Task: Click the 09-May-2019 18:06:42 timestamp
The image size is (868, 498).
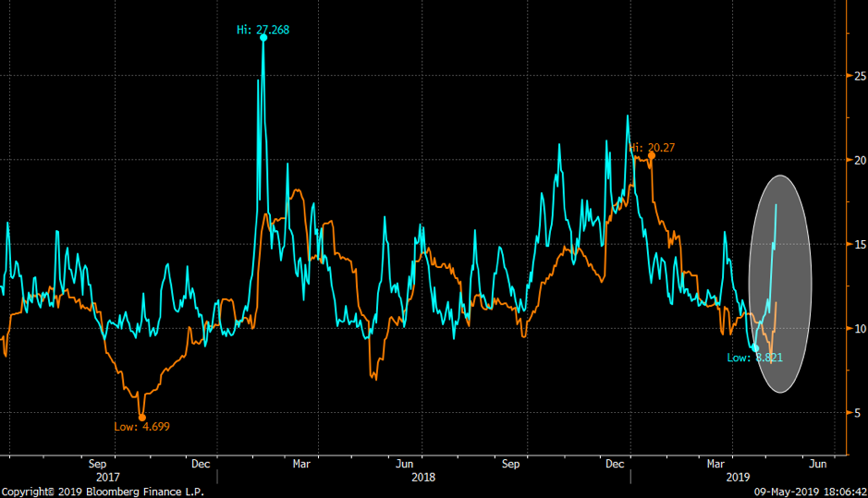Action: (811, 492)
